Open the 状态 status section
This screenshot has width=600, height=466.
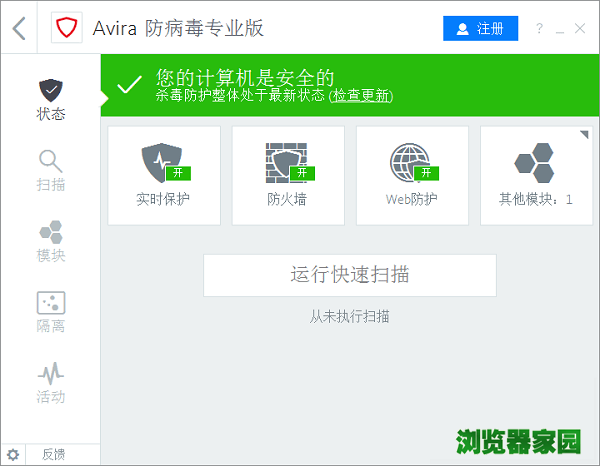coord(51,100)
